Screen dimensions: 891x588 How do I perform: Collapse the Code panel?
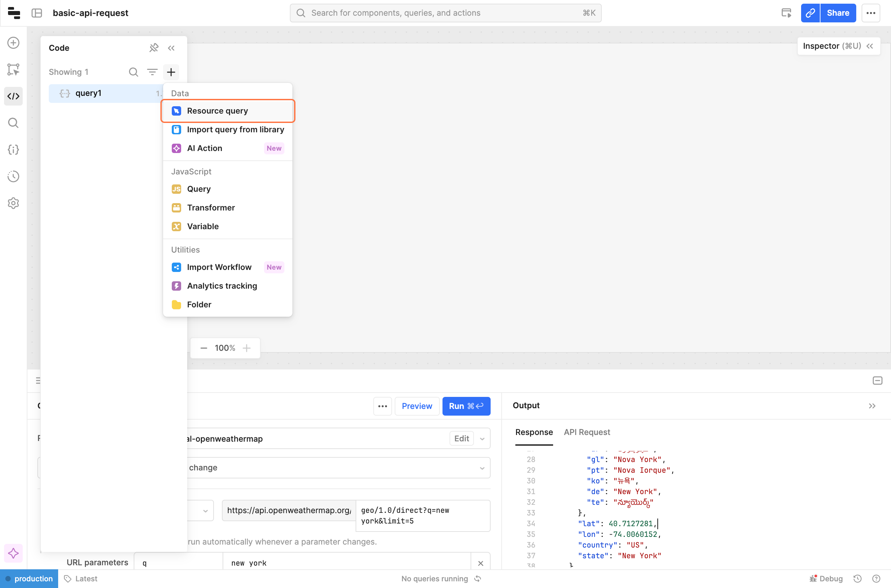click(x=171, y=48)
